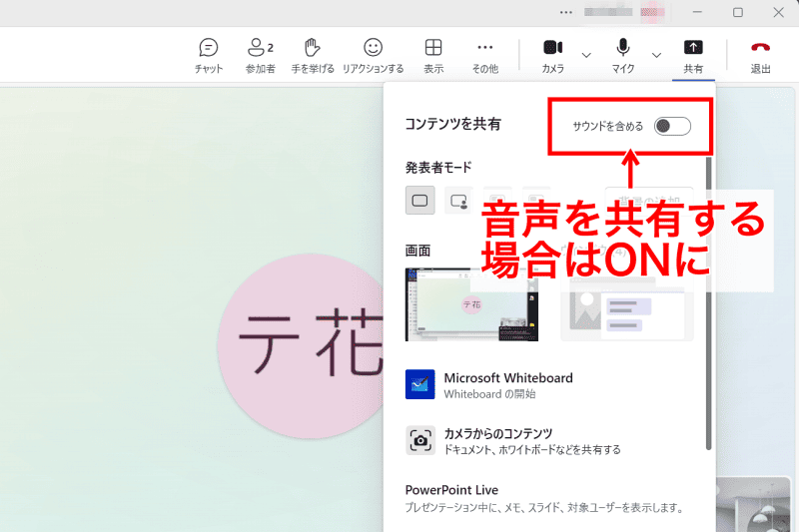This screenshot has width=799, height=532.
Task: Open the チャット chat panel
Action: [209, 55]
